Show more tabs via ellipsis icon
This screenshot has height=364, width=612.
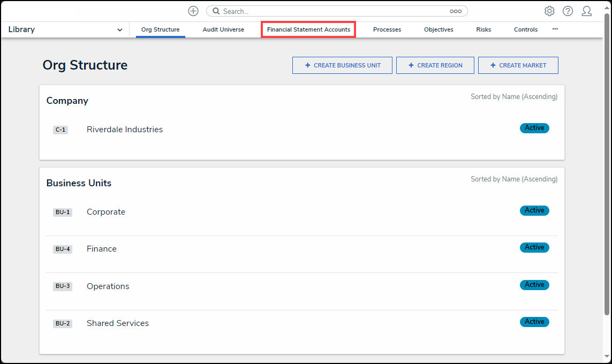tap(555, 29)
